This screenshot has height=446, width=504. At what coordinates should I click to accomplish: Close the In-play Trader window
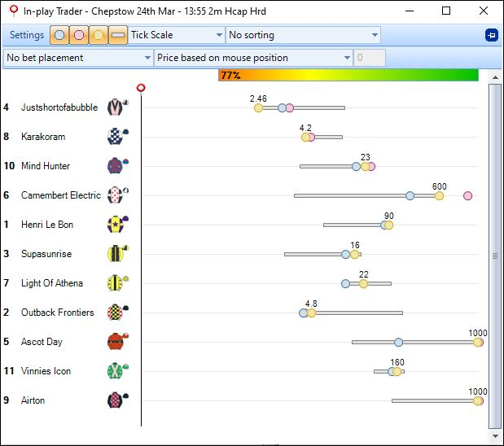tap(484, 11)
